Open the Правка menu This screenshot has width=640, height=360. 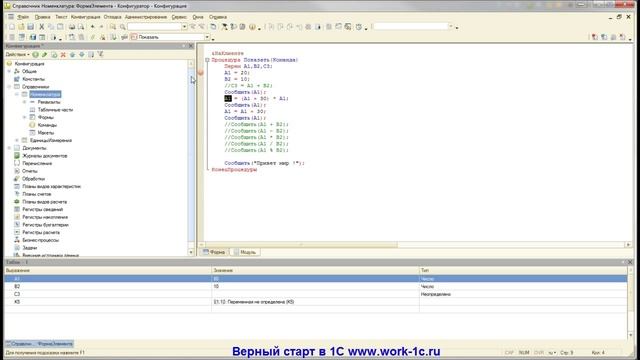(x=42, y=17)
